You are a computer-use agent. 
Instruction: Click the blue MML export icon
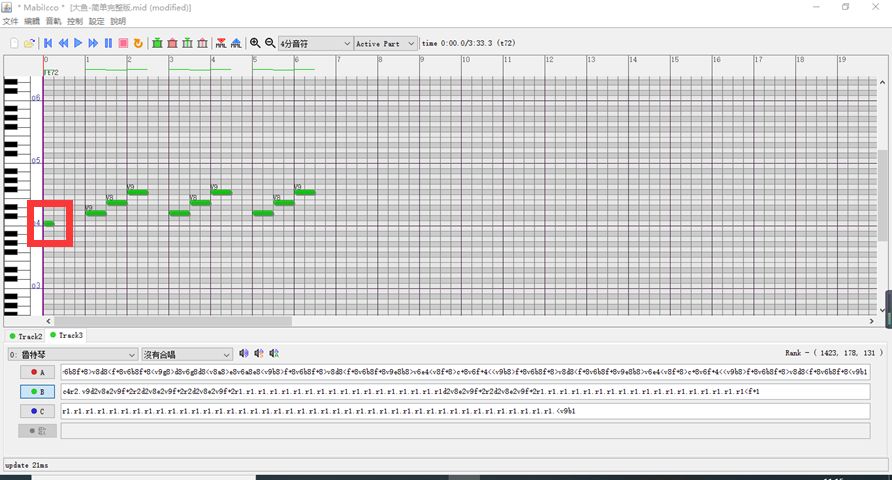[x=236, y=43]
